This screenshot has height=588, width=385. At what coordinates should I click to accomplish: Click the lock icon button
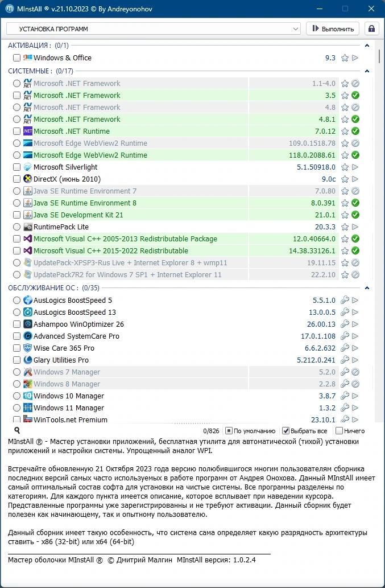click(x=371, y=29)
